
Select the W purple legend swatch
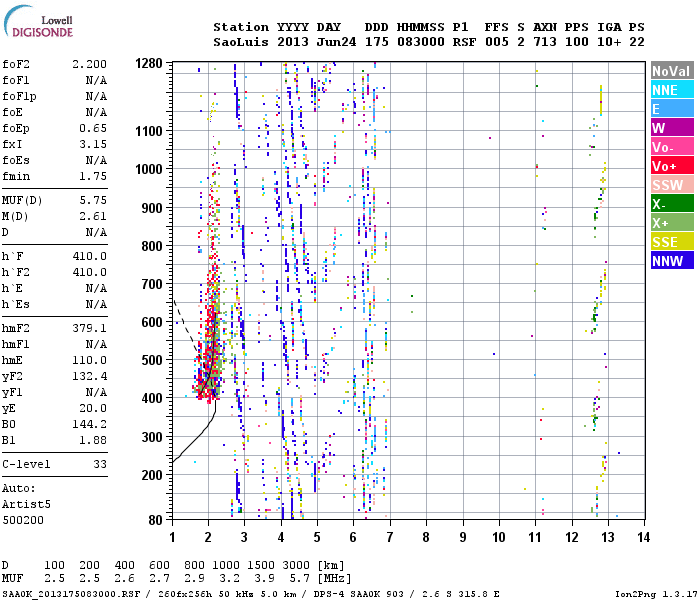[672, 128]
